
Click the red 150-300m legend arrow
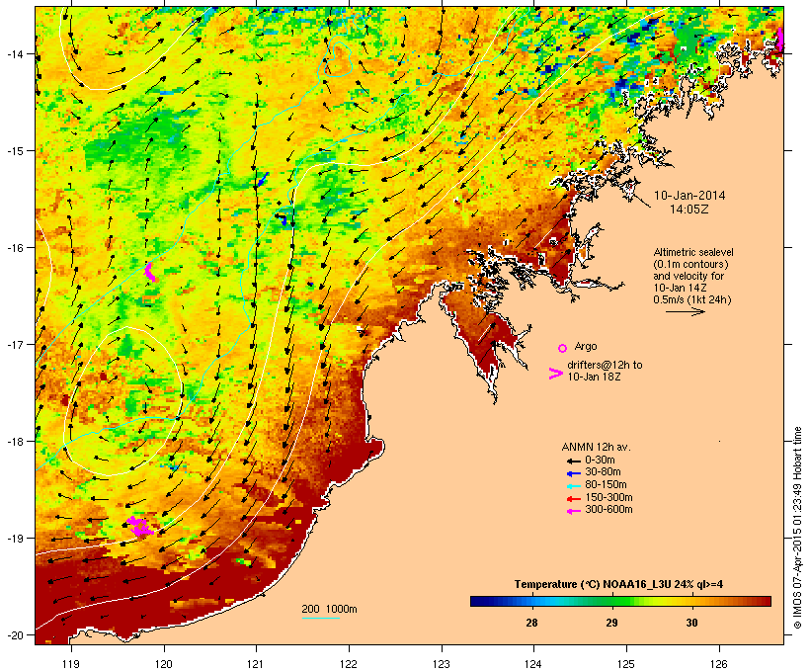[x=573, y=498]
